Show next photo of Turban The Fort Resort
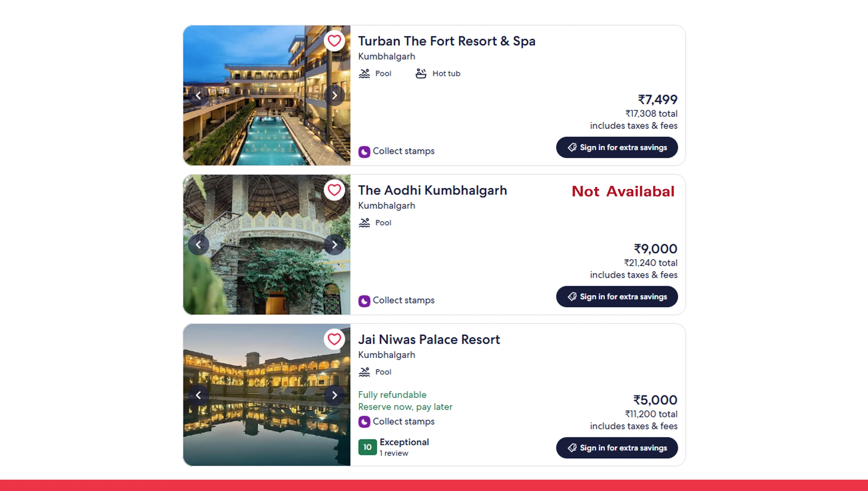The height and width of the screenshot is (491, 868). click(334, 95)
